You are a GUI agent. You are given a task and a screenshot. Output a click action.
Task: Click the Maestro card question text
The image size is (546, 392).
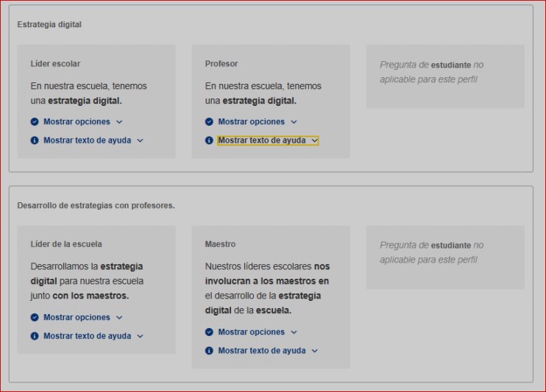(x=266, y=288)
